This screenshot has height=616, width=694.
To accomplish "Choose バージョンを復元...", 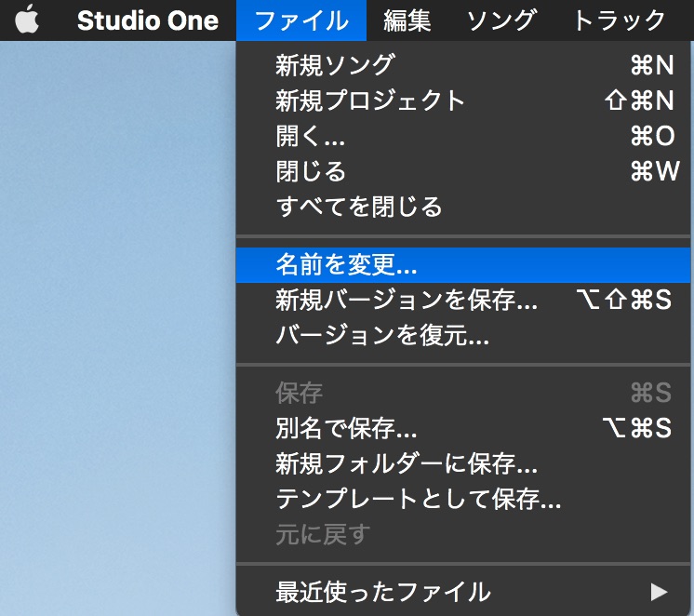I will 382,336.
